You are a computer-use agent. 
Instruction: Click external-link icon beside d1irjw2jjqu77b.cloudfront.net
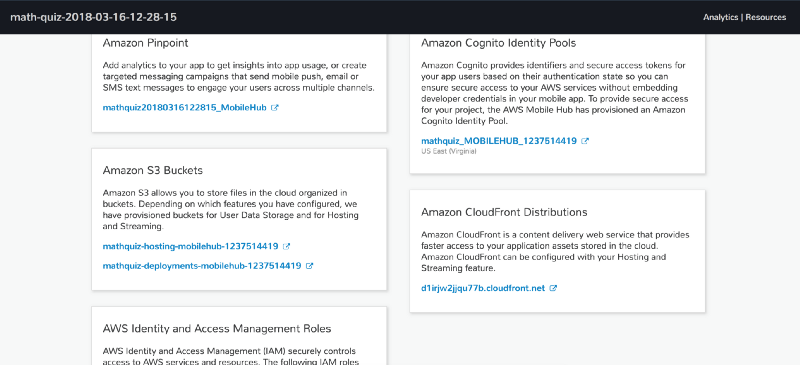pos(553,288)
